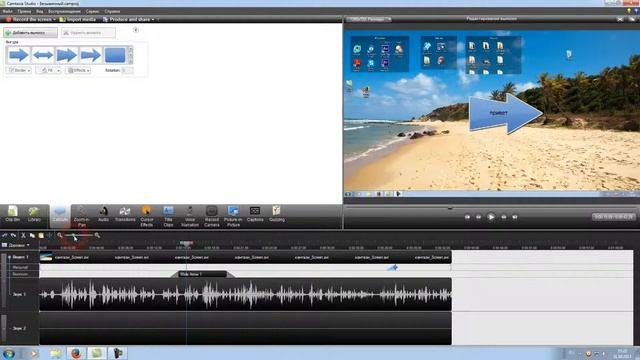This screenshot has height=360, width=640.
Task: Click the timeline zoom-out magnifier
Action: (60, 236)
